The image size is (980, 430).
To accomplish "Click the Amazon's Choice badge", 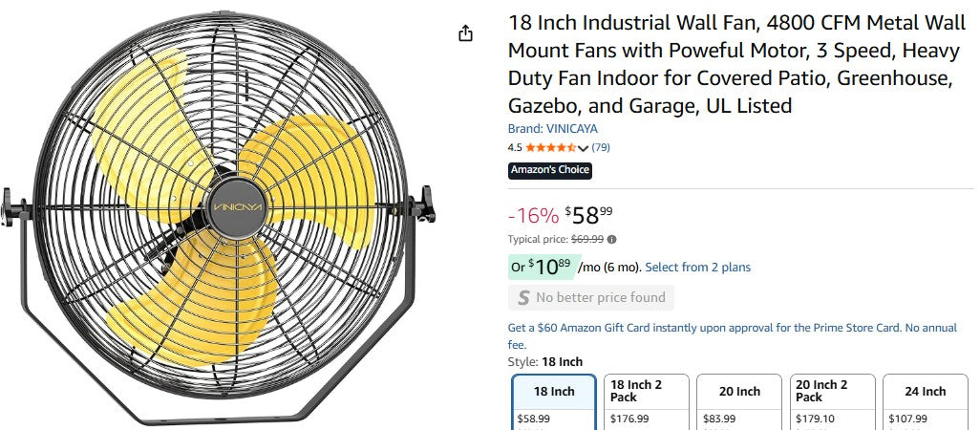I will [550, 170].
